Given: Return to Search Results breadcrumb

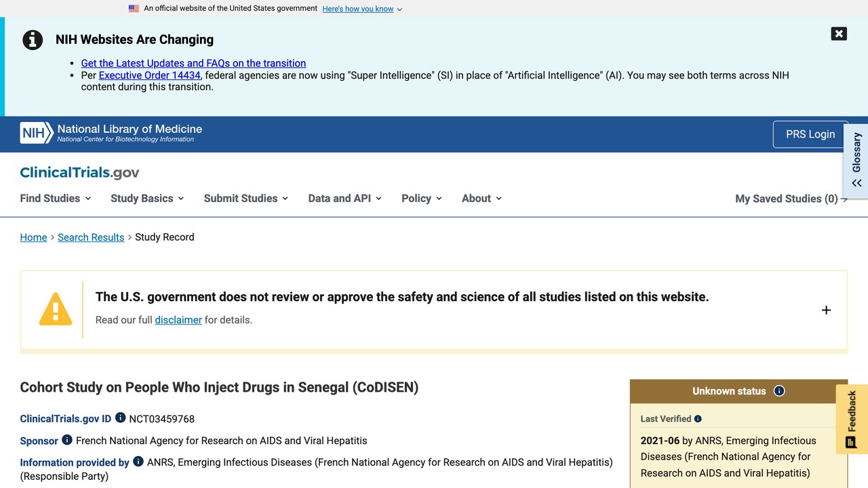Looking at the screenshot, I should 91,237.
